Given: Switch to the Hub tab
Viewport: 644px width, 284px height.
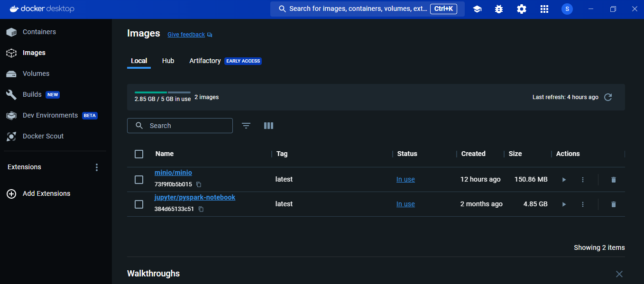Looking at the screenshot, I should coord(168,61).
